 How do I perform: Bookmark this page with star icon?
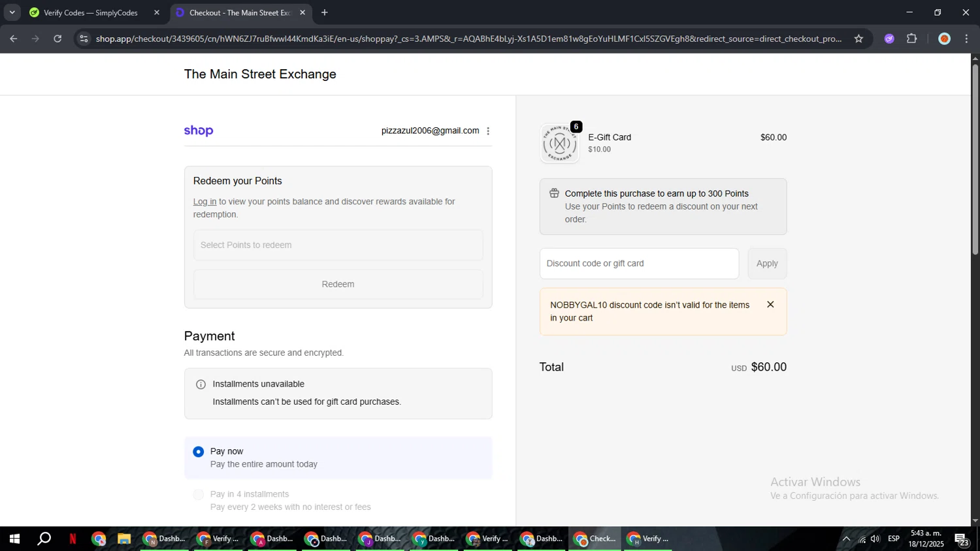(858, 39)
